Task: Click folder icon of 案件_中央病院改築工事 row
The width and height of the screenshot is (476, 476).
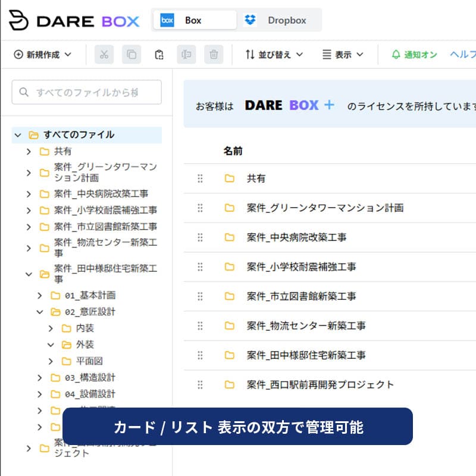Action: pyautogui.click(x=230, y=237)
